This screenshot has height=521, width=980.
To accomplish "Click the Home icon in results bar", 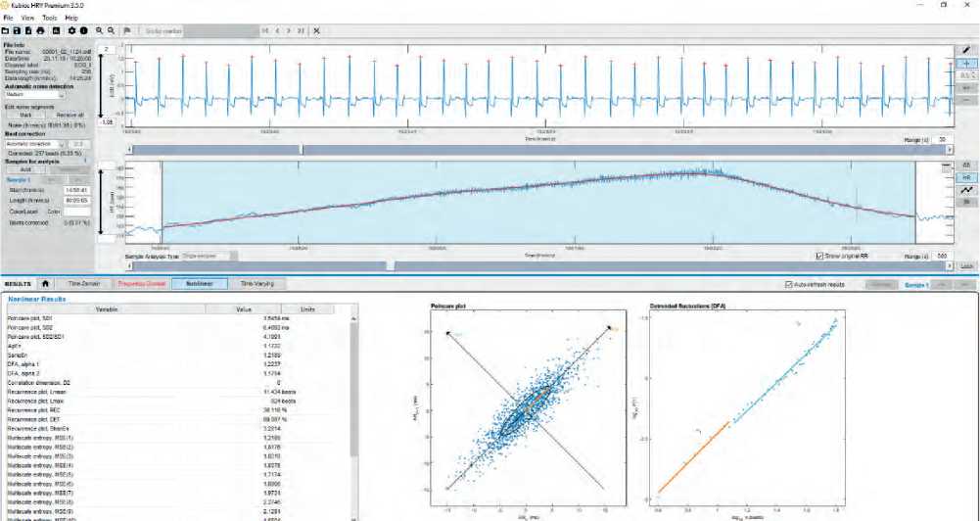I will tap(46, 284).
